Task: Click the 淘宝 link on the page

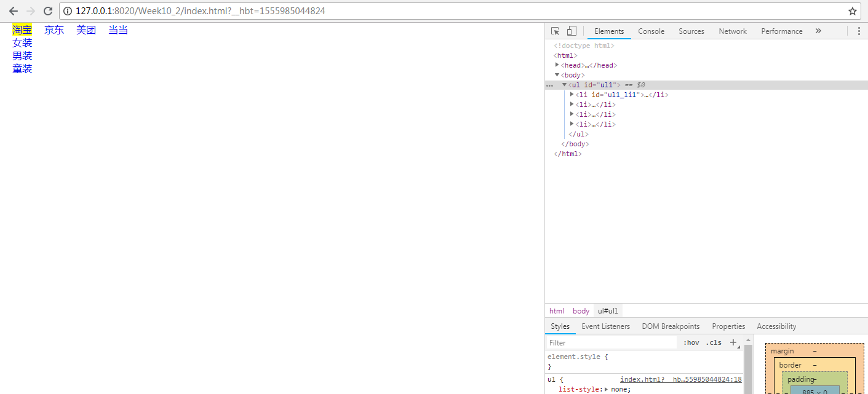Action: [x=22, y=30]
